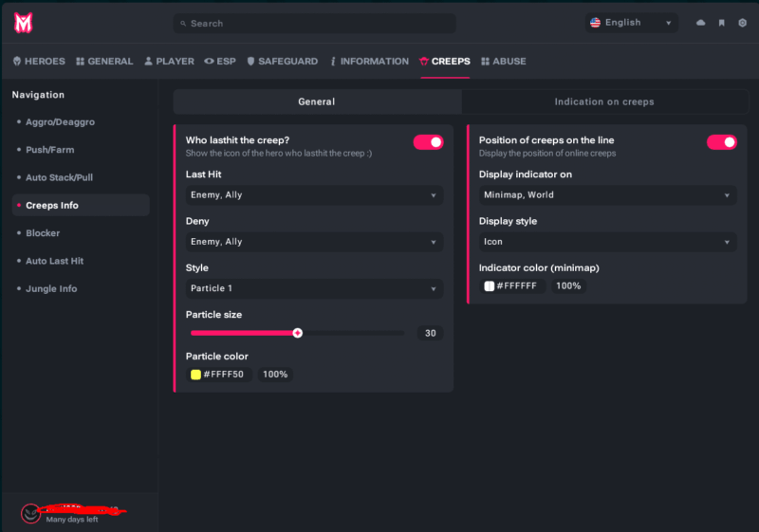
Task: Click the pink M application logo
Action: coord(23,23)
